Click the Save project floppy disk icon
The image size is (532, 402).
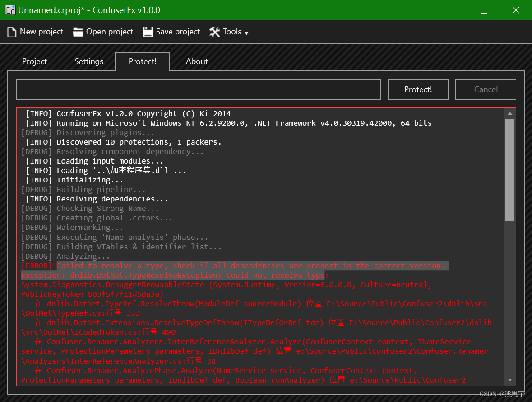[x=148, y=32]
